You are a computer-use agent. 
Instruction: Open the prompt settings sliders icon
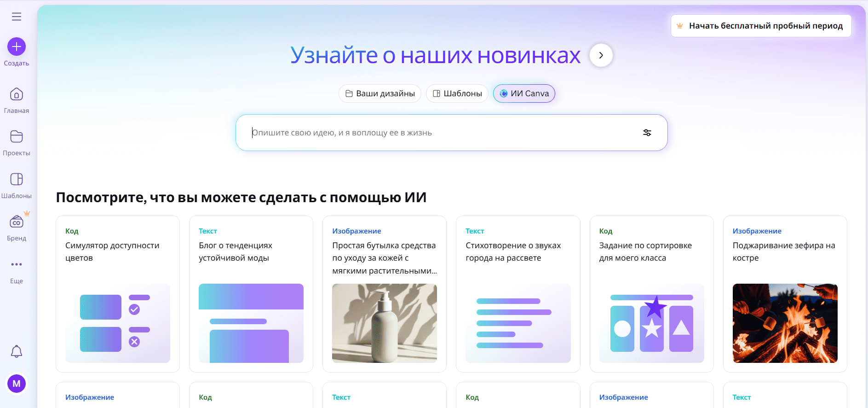647,133
